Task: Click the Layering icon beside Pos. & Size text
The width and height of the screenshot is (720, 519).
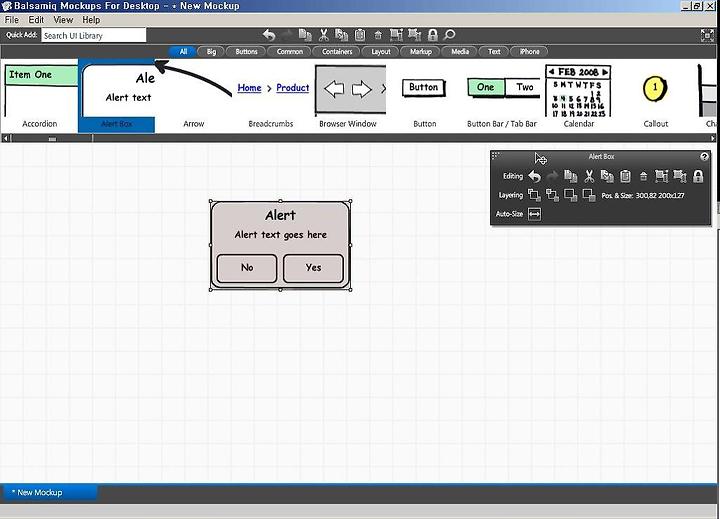Action: pyautogui.click(x=589, y=195)
